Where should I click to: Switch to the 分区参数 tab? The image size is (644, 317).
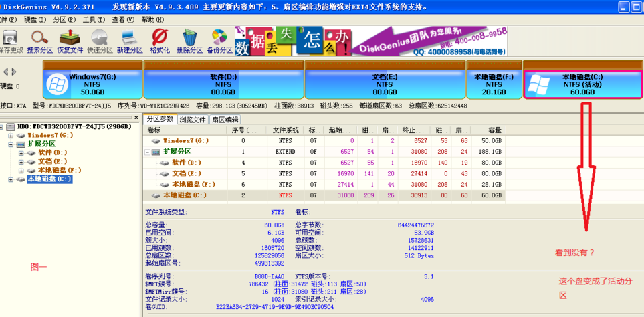click(x=160, y=119)
